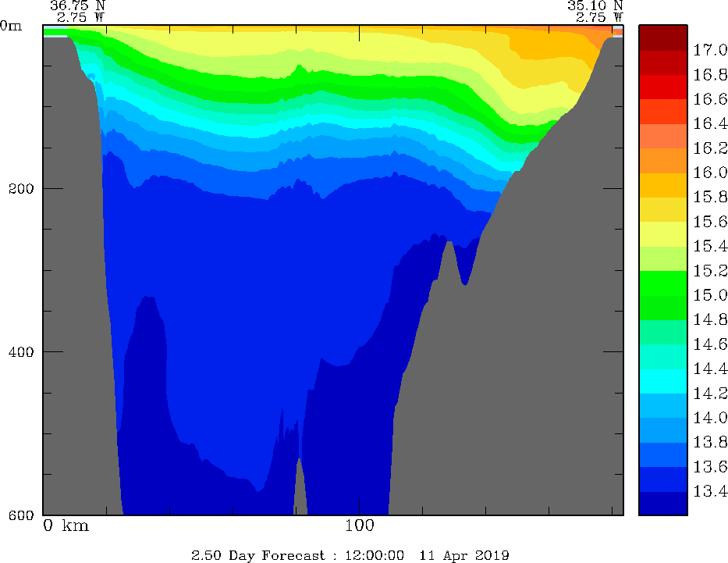Click the 14.4 colorbar label

tap(710, 369)
